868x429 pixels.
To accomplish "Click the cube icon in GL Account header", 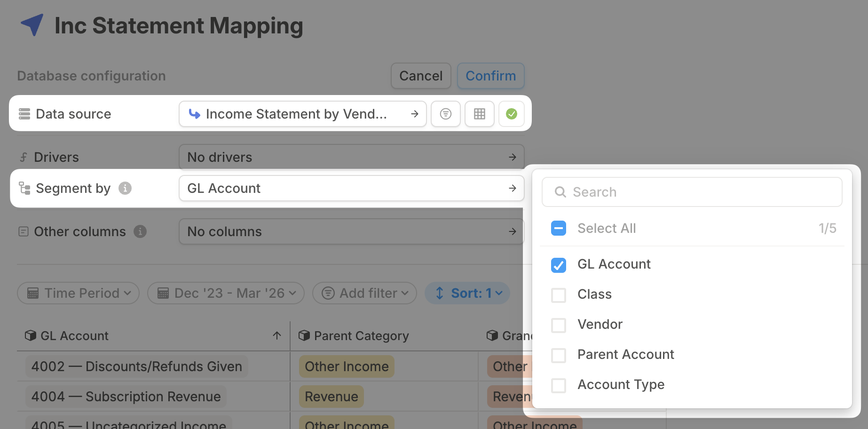I will point(31,335).
